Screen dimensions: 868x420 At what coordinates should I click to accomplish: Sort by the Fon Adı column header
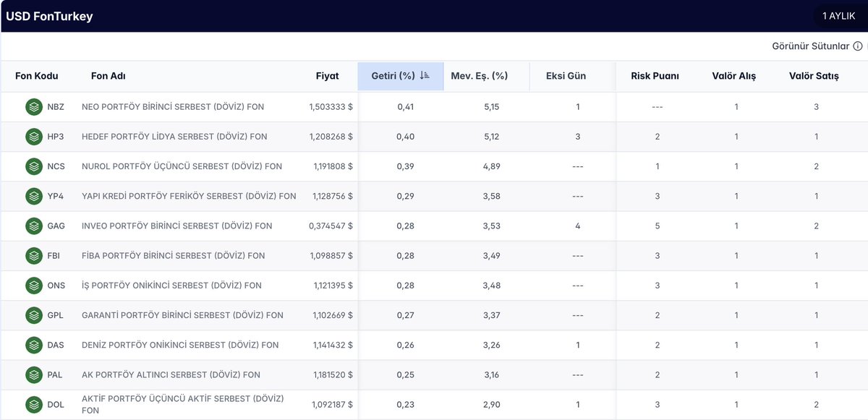[x=109, y=76]
